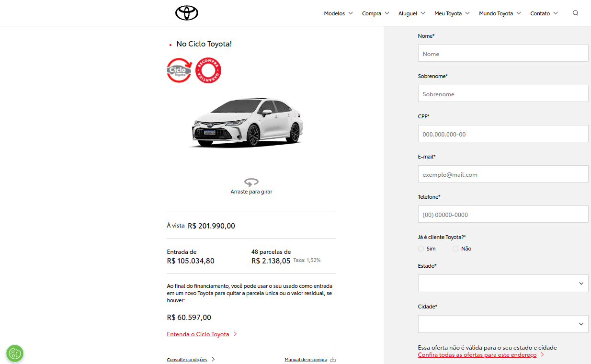Expand the Mundo Toyota menu
Screen dimensions: 591x364
tap(500, 13)
